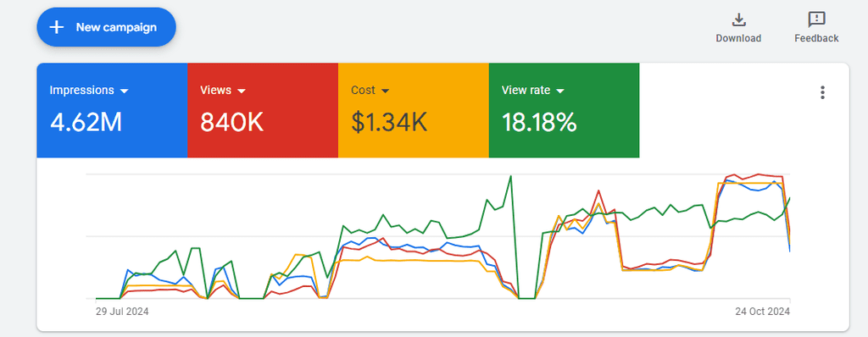This screenshot has height=337, width=868.
Task: Expand the Impressions metric dropdown arrow
Action: tap(124, 91)
